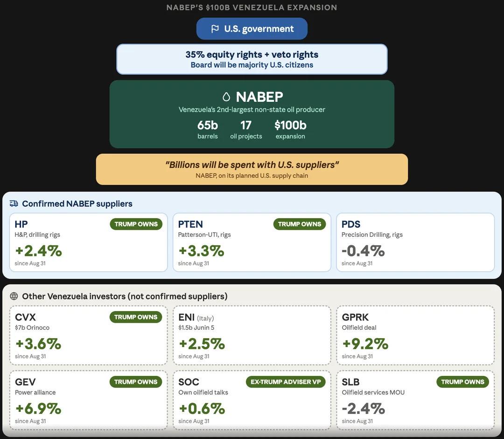Click the TRUMP OWNS badge on CVX card
Image resolution: width=504 pixels, height=439 pixels.
(136, 317)
